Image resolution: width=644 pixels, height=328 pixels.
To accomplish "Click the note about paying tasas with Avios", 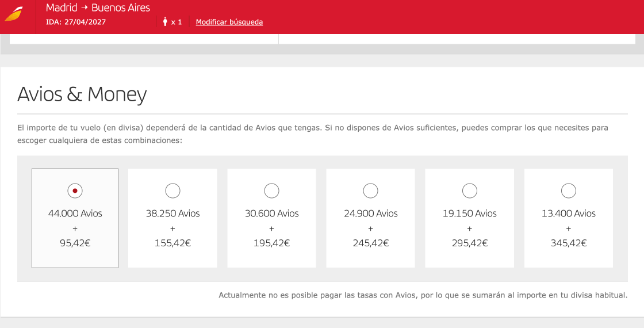I will pos(423,295).
